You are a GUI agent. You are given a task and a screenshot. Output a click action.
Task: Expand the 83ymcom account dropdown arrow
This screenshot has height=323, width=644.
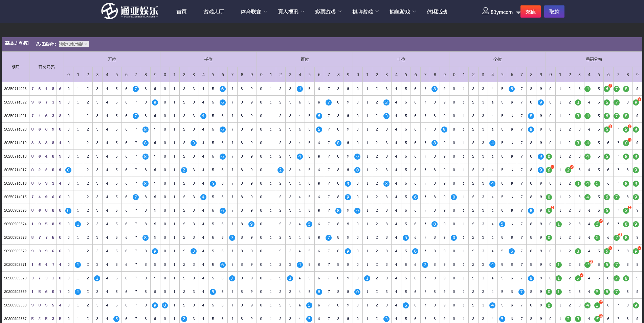[x=518, y=13]
